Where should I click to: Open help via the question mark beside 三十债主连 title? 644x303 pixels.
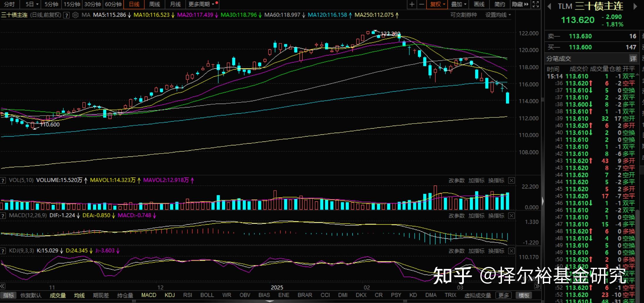click(x=66, y=15)
